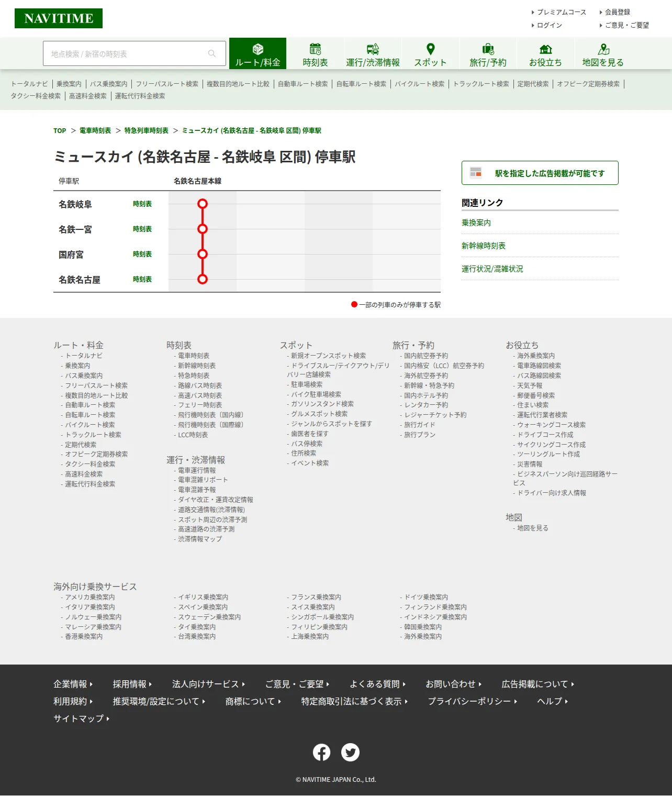The height and width of the screenshot is (796, 672).
Task: Click 企業情報 in dark footer
Action: [73, 684]
